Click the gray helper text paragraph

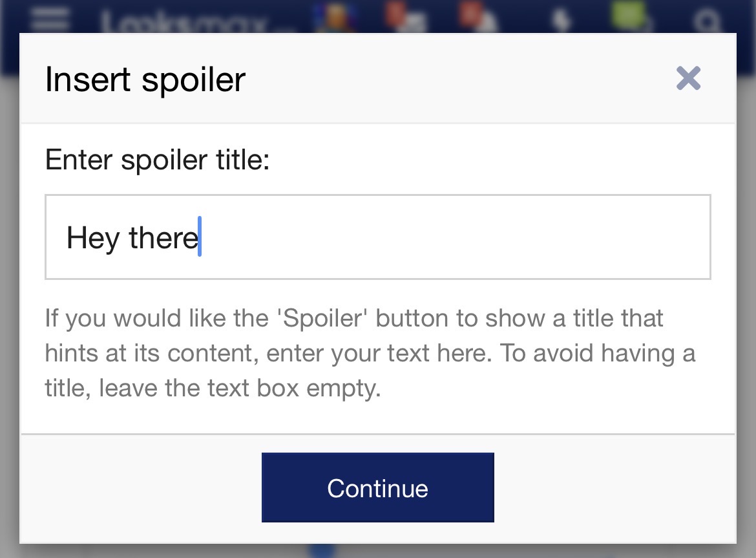coord(370,353)
